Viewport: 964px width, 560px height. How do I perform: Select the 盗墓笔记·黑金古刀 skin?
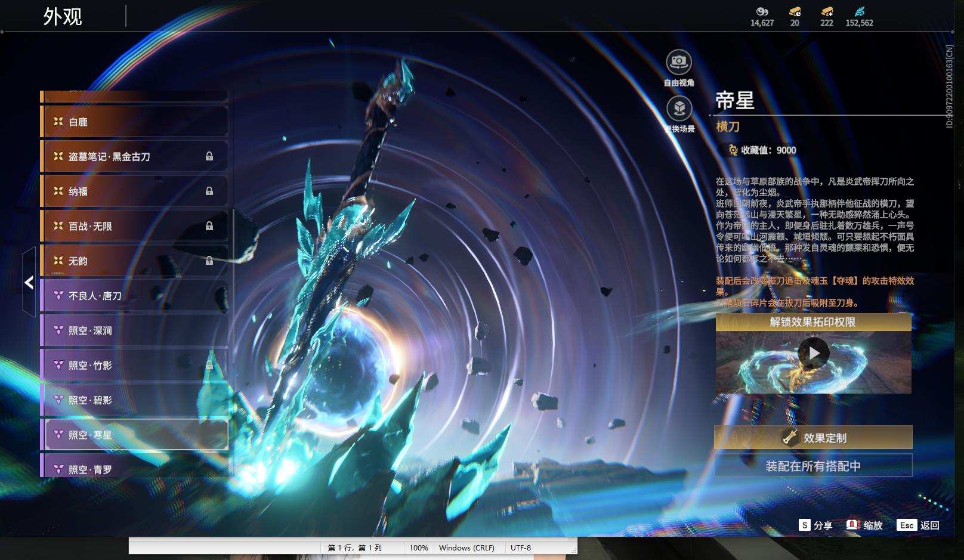click(x=134, y=156)
